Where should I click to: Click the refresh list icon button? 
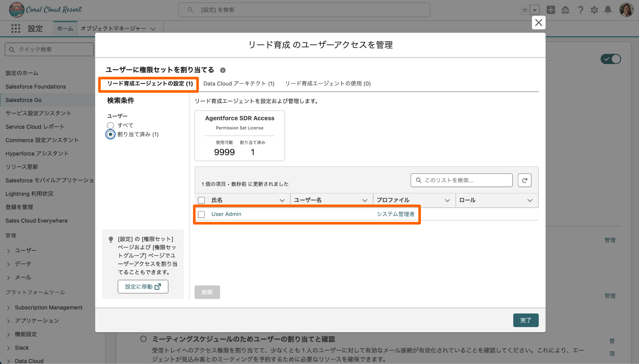[524, 180]
